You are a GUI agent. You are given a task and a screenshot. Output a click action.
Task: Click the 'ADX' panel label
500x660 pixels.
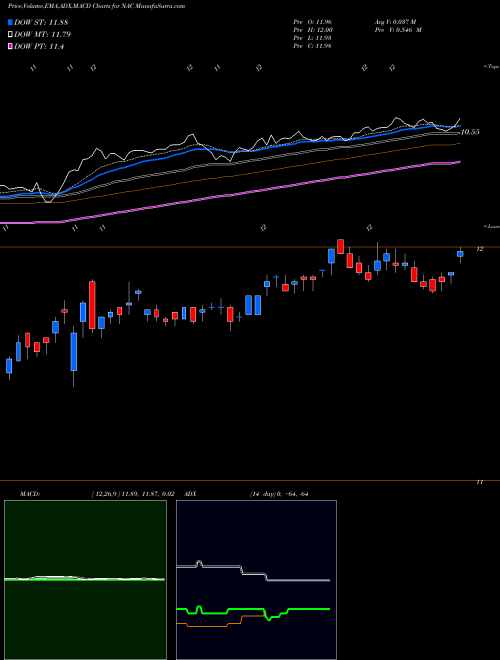(x=191, y=494)
